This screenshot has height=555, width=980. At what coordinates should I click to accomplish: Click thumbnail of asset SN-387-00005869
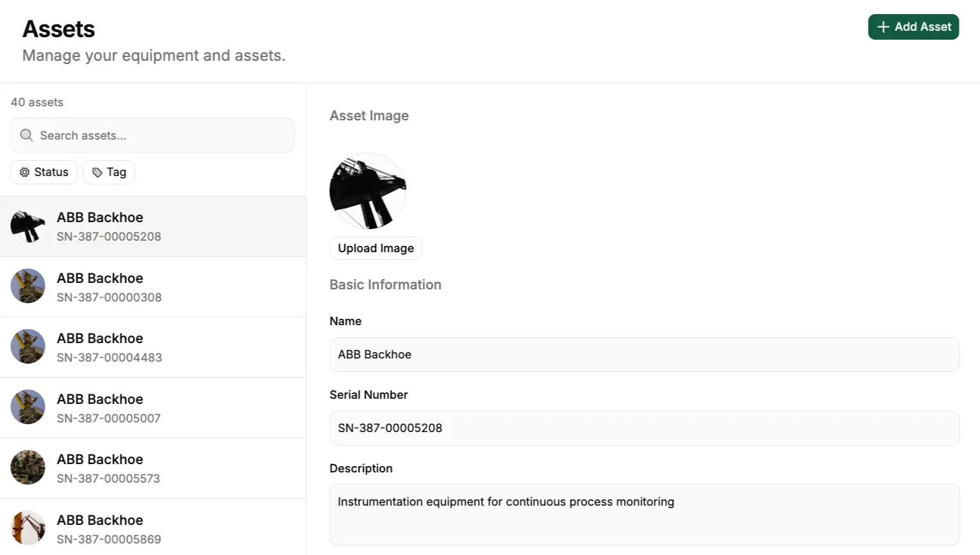tap(28, 528)
